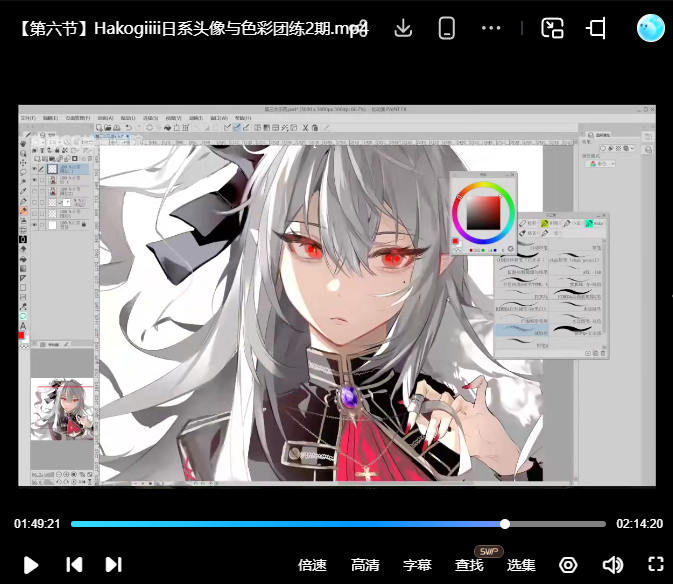Open the user avatar profile

(x=651, y=28)
